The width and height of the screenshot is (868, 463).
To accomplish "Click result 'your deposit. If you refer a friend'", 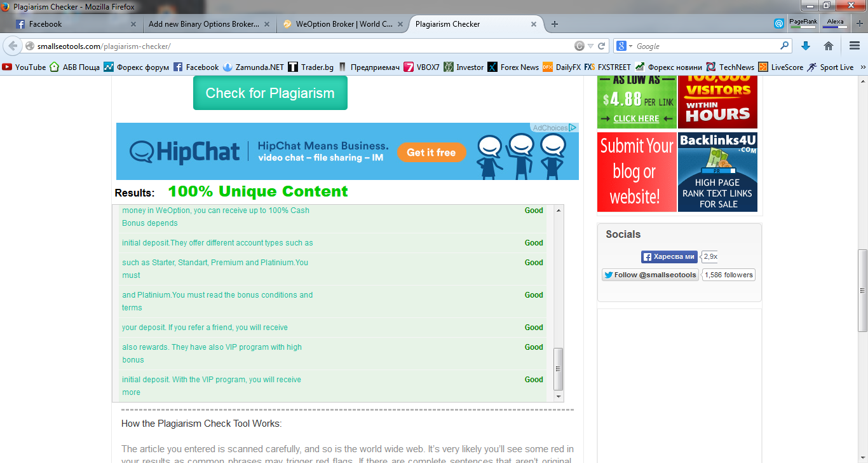I will [205, 328].
